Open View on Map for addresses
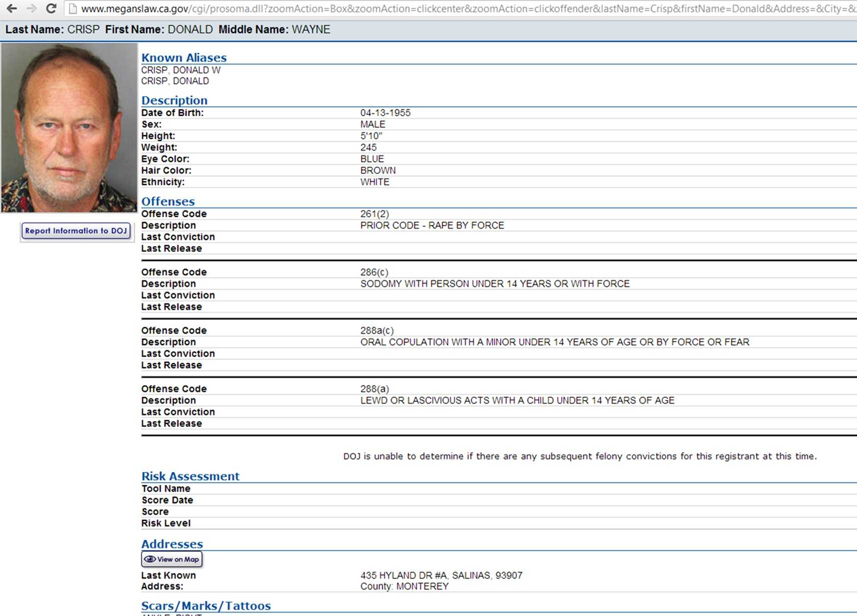 172,559
